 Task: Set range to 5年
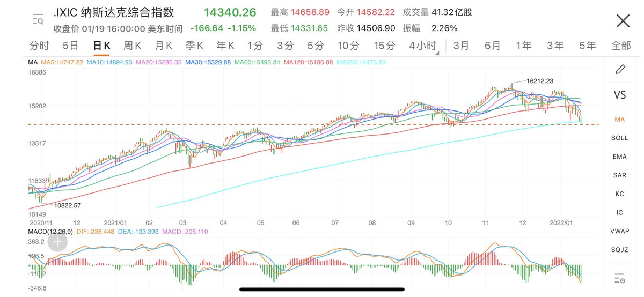pyautogui.click(x=587, y=46)
